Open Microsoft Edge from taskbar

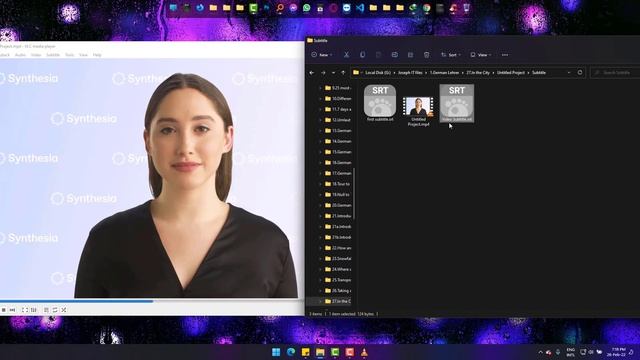click(291, 352)
